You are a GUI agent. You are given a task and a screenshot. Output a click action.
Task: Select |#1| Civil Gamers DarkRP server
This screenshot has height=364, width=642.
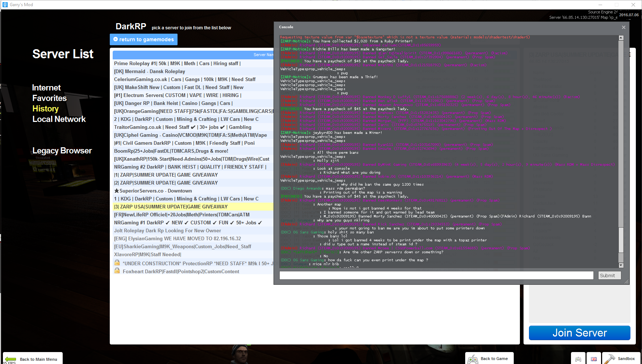click(193, 143)
